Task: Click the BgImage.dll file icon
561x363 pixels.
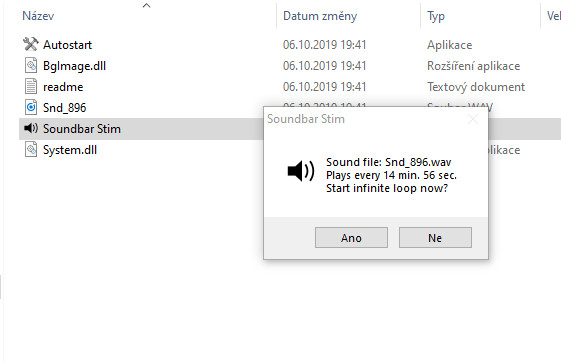Action: (31, 65)
